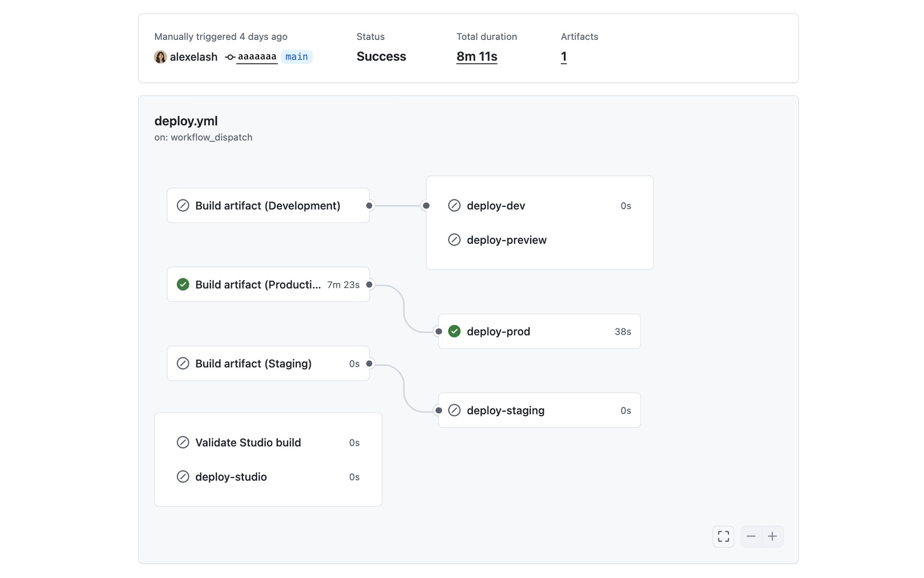
Task: Click the 'on: workflow_dispatch' text
Action: click(x=203, y=138)
